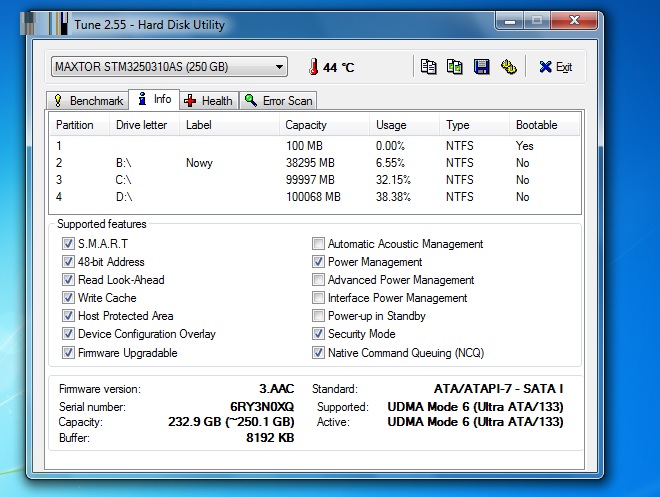Image resolution: width=660 pixels, height=497 pixels.
Task: Toggle the Read Look-Ahead checkbox
Action: (x=68, y=280)
